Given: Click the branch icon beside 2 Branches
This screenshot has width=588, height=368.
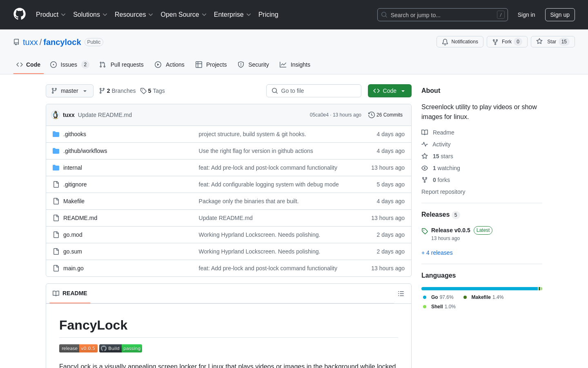Looking at the screenshot, I should click(102, 91).
